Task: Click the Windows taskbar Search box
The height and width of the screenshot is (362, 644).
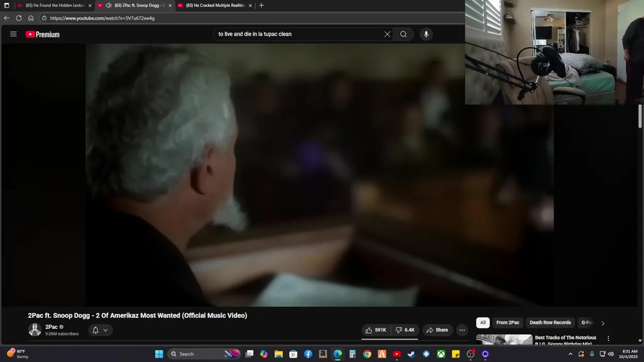Action: click(204, 354)
